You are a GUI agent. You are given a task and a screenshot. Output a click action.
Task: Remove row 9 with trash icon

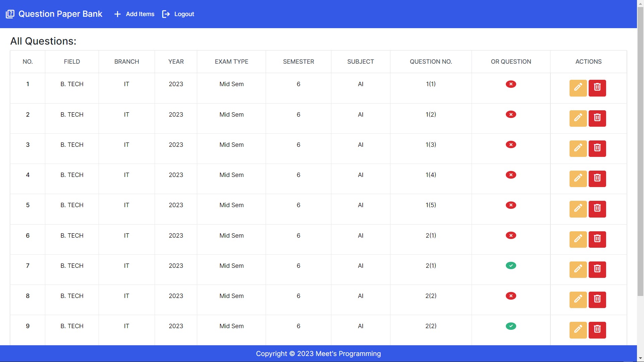point(597,330)
